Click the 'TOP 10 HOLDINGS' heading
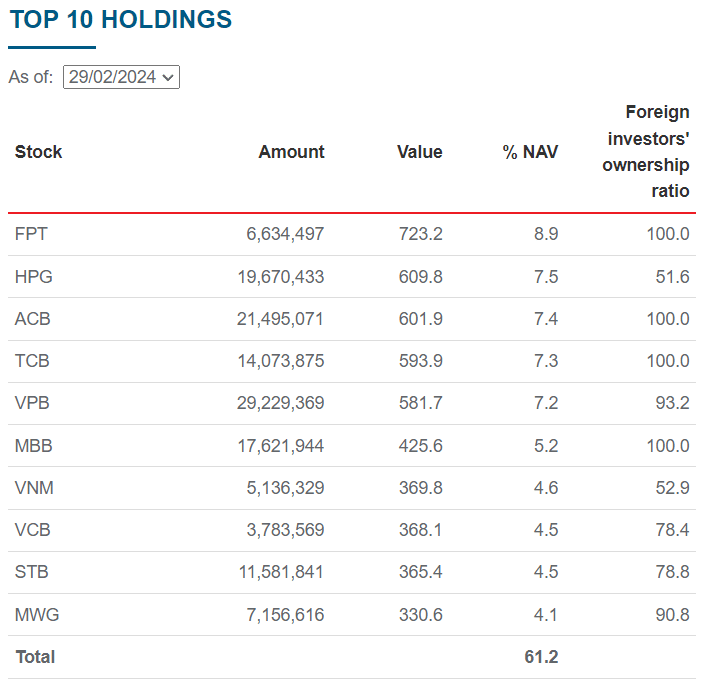This screenshot has width=708, height=693. [x=121, y=20]
